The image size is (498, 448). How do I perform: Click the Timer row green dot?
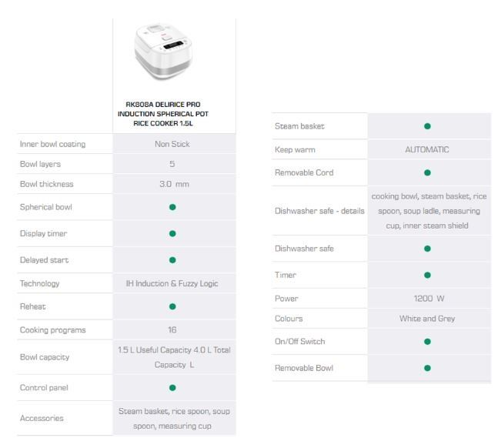click(x=427, y=275)
